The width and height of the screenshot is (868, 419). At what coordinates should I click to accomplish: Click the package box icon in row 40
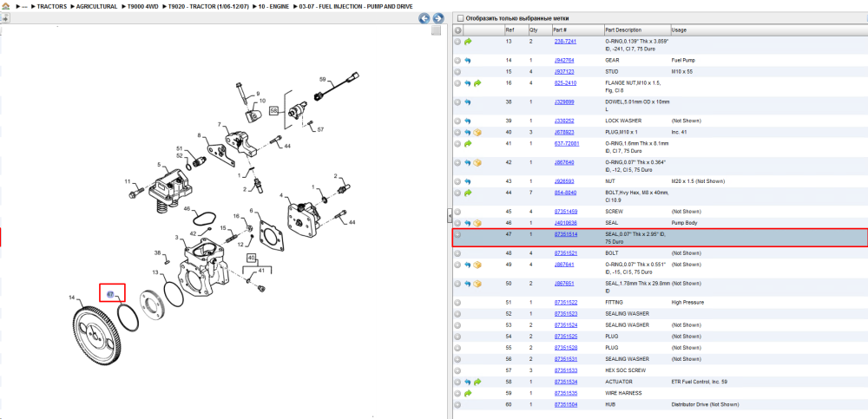coord(477,132)
